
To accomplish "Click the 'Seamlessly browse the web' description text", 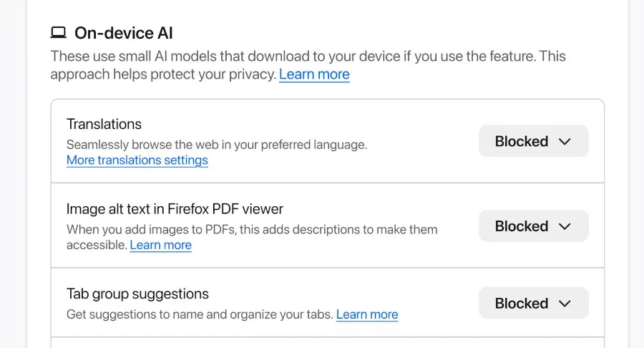I will tap(216, 144).
